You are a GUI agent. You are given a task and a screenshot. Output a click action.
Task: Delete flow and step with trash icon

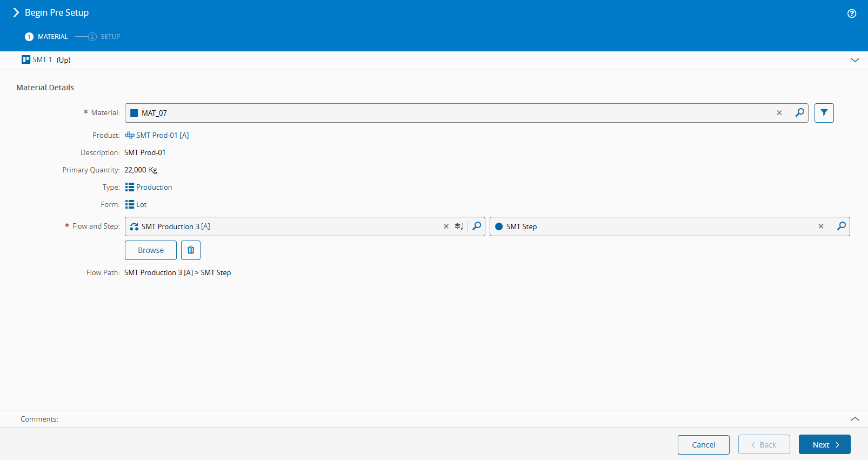coord(191,250)
